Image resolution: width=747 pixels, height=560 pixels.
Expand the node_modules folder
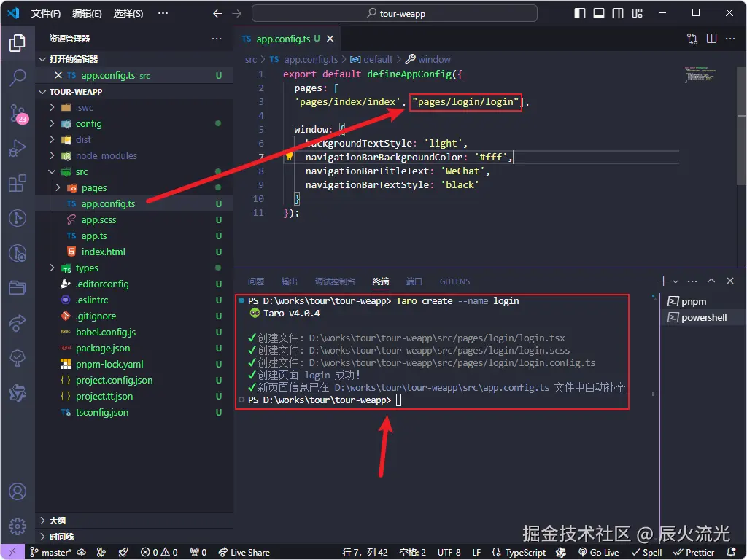pyautogui.click(x=52, y=156)
